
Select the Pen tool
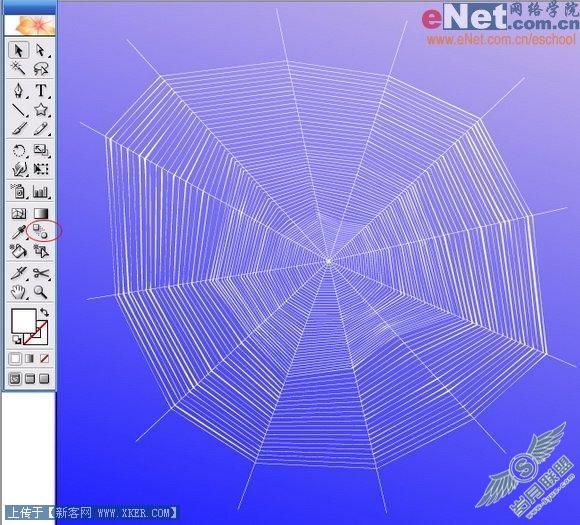18,90
